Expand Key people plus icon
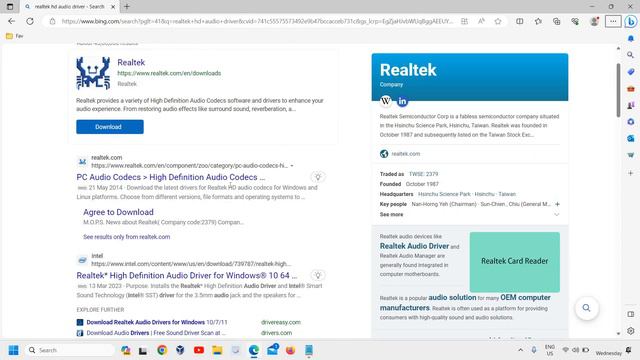 (557, 204)
